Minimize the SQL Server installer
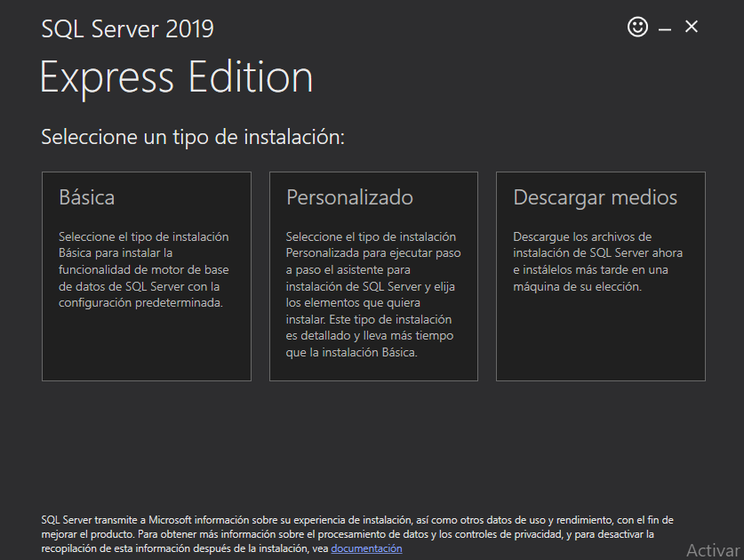The image size is (744, 560). click(x=664, y=27)
